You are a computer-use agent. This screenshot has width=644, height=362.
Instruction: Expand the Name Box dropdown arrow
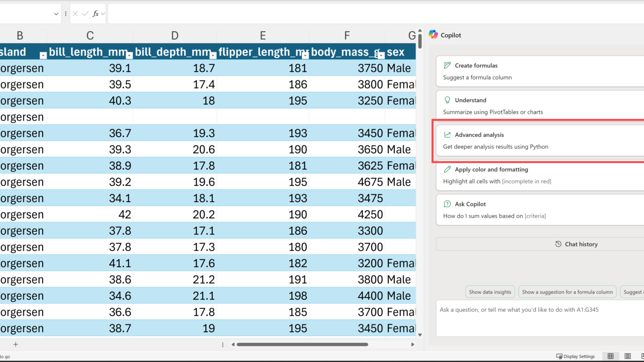(x=56, y=14)
